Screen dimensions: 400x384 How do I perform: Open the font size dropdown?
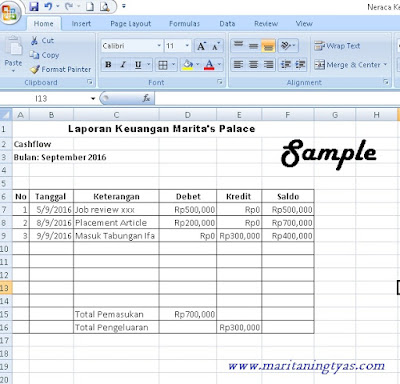pyautogui.click(x=187, y=46)
